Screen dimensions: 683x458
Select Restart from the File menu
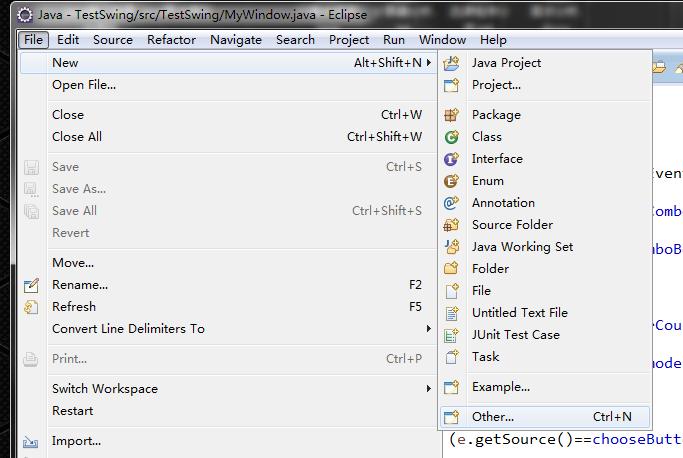(x=72, y=411)
